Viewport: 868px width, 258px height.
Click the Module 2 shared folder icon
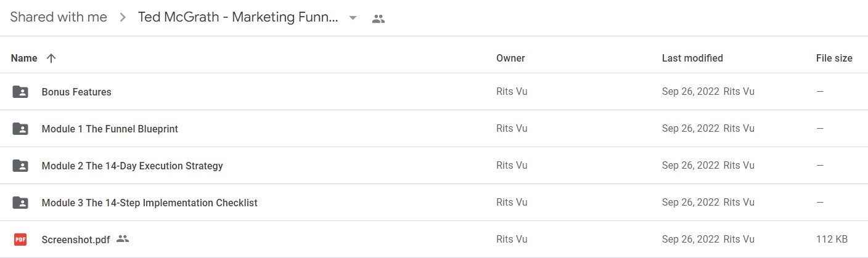(20, 166)
